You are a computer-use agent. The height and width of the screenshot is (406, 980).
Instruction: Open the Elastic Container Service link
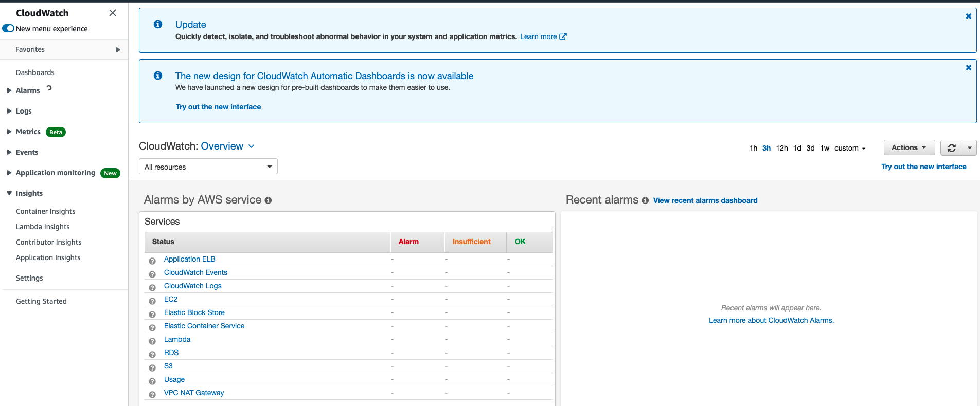[x=204, y=326]
